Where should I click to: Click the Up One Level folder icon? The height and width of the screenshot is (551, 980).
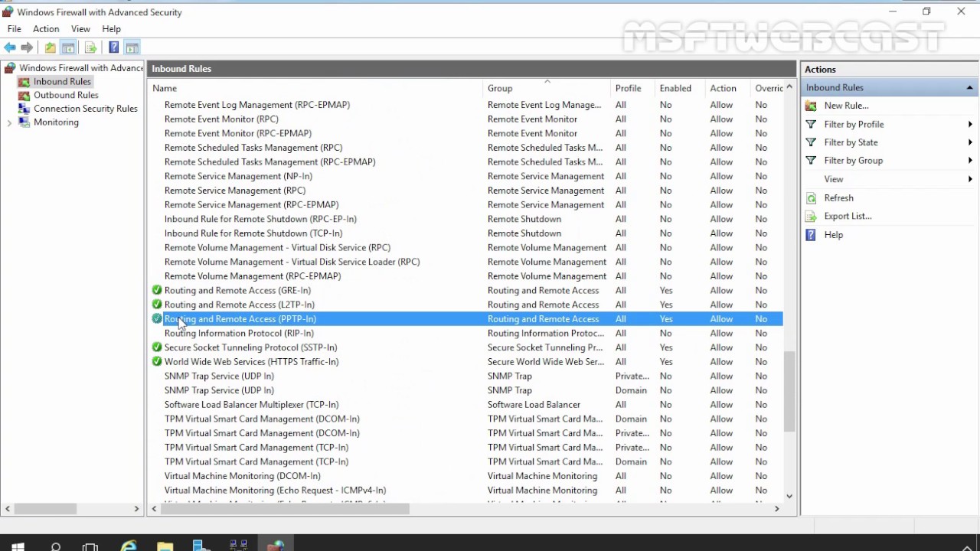pos(51,47)
